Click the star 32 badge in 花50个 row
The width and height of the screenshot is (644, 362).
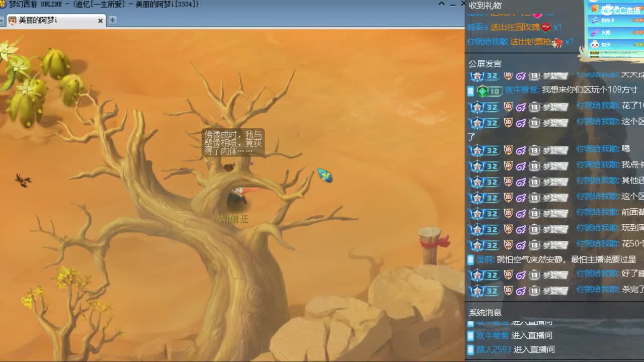pos(484,245)
